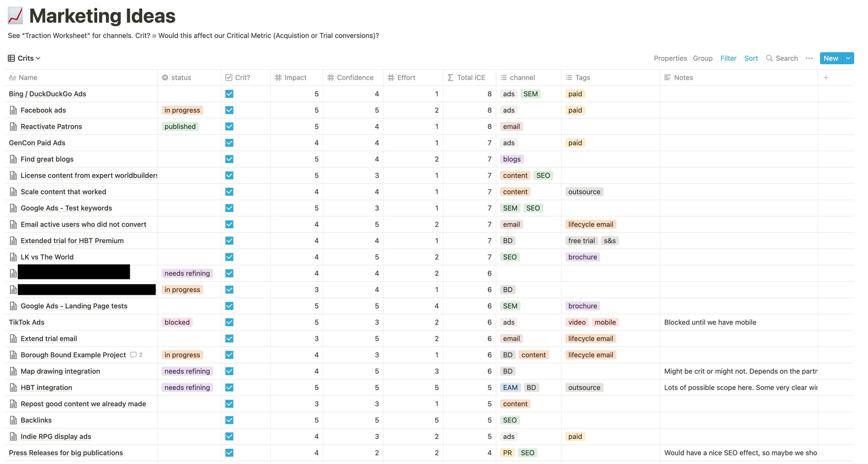Toggle Crit? checkbox for Find great blogs
The width and height of the screenshot is (868, 464).
click(x=229, y=159)
